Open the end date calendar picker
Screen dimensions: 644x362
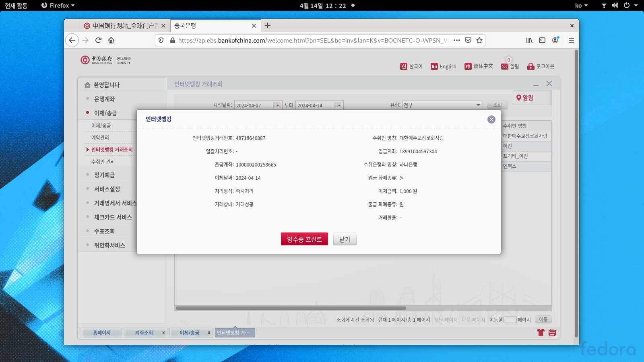click(x=338, y=105)
